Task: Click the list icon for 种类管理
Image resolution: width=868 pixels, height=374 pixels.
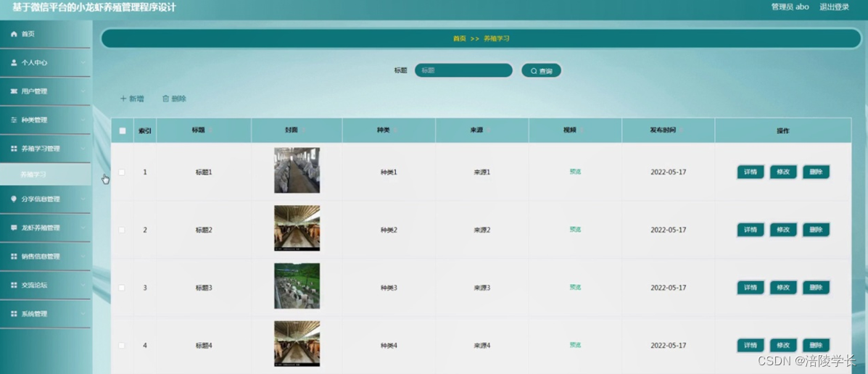Action: pyautogui.click(x=15, y=120)
